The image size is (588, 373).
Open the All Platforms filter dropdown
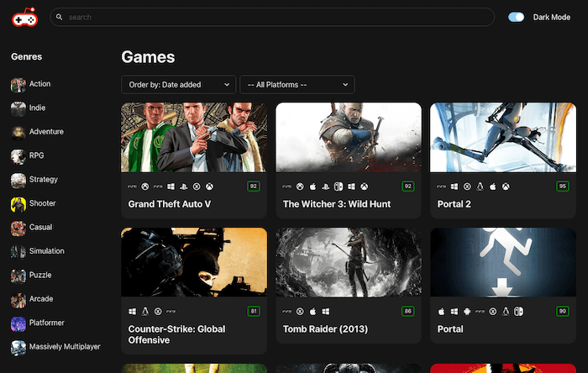[297, 85]
